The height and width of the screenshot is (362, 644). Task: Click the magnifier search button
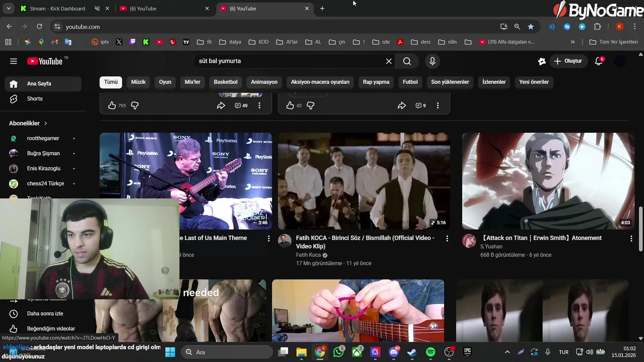pyautogui.click(x=407, y=61)
